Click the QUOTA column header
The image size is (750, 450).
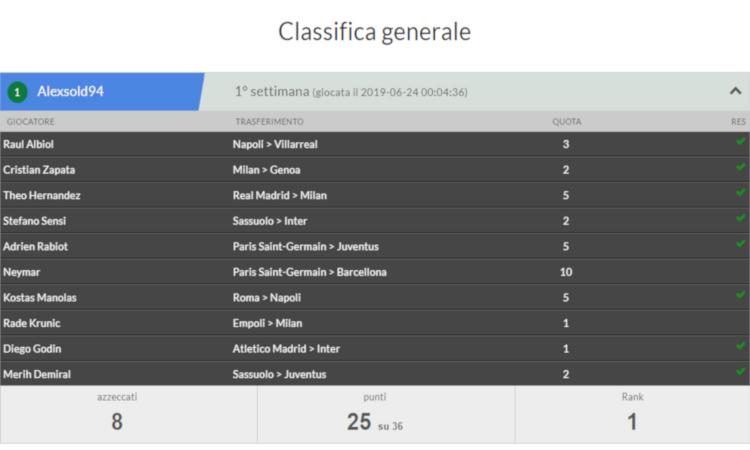pos(567,121)
